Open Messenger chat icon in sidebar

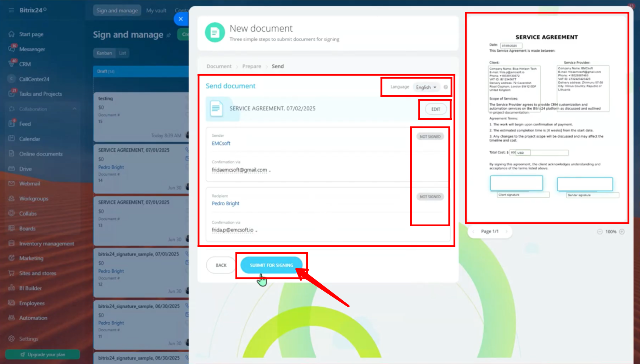tap(11, 49)
